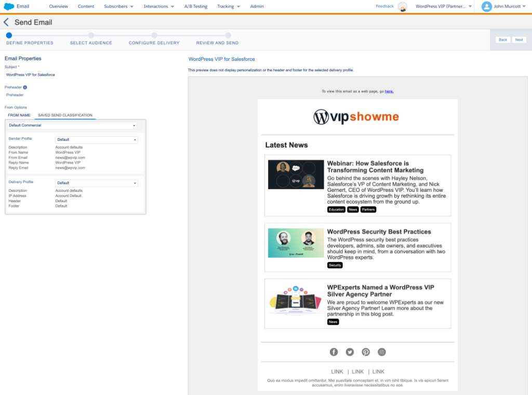Go back using the left chevron

[x=6, y=22]
